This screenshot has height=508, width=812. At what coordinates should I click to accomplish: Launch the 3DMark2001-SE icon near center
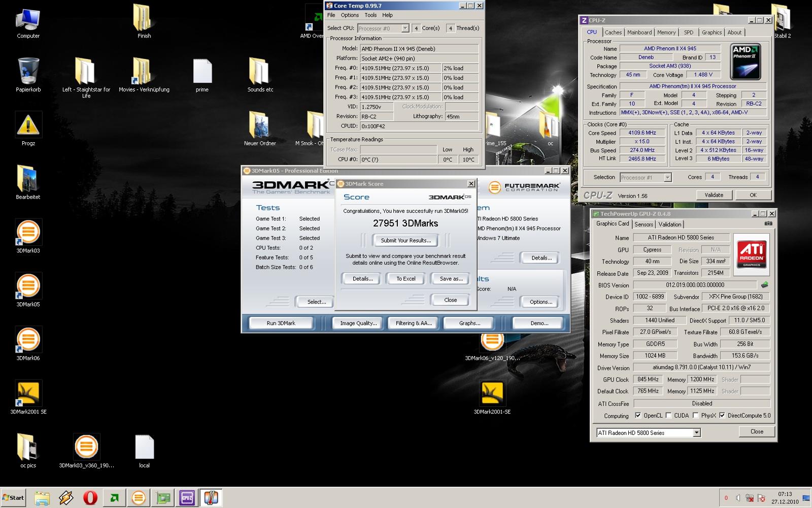click(492, 397)
